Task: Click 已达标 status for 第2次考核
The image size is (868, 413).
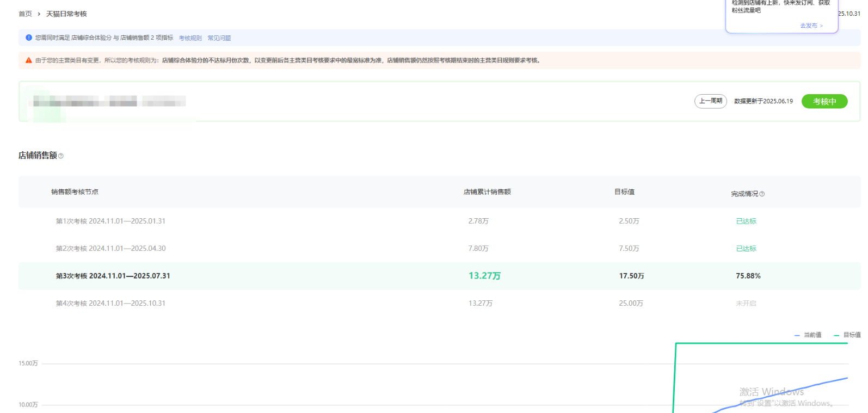Action: [746, 249]
